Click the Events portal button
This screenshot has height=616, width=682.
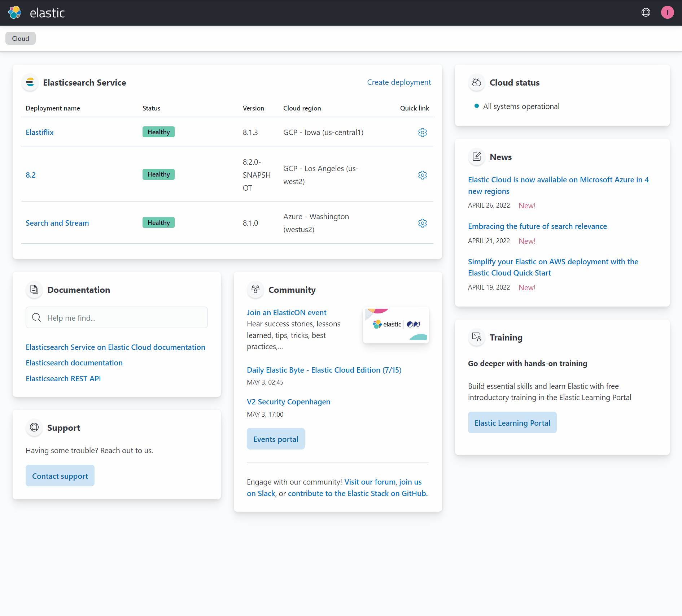tap(276, 439)
